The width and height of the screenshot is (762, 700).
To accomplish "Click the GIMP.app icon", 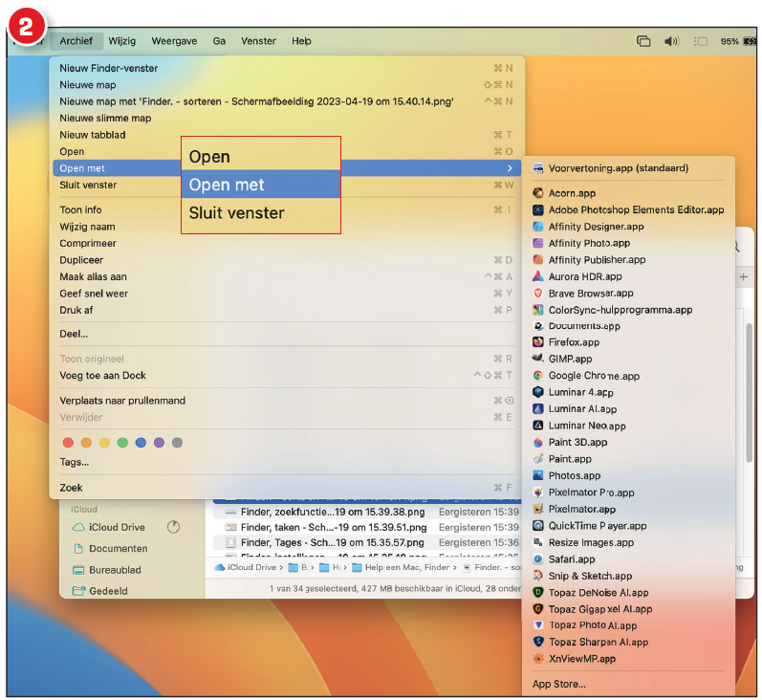I will click(537, 359).
